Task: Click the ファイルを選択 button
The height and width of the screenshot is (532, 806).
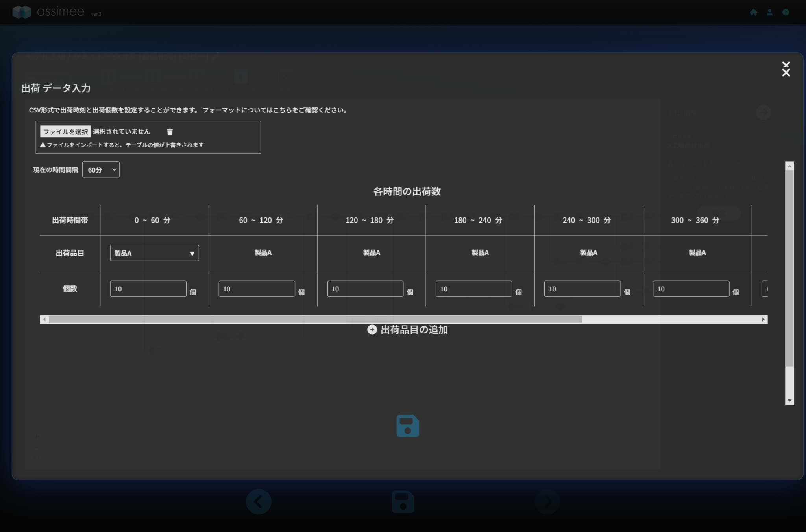Action: [x=65, y=131]
